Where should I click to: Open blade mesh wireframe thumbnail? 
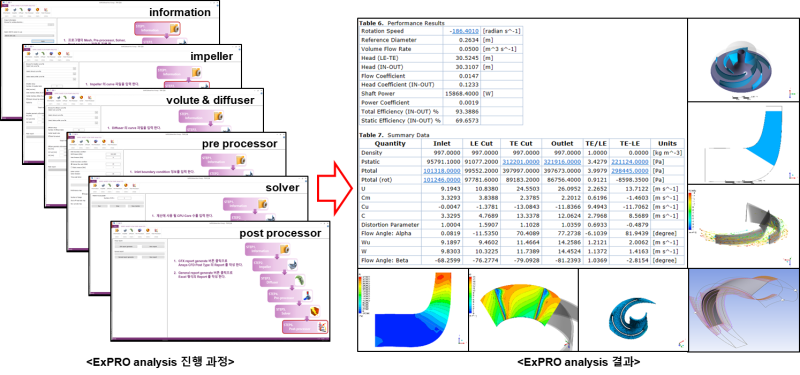coord(744,310)
